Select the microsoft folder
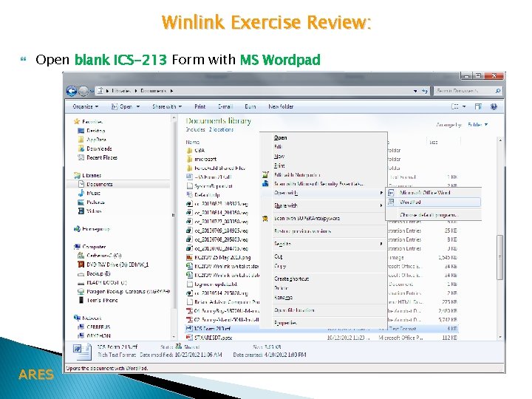This screenshot has height=399, width=532. click(x=202, y=159)
